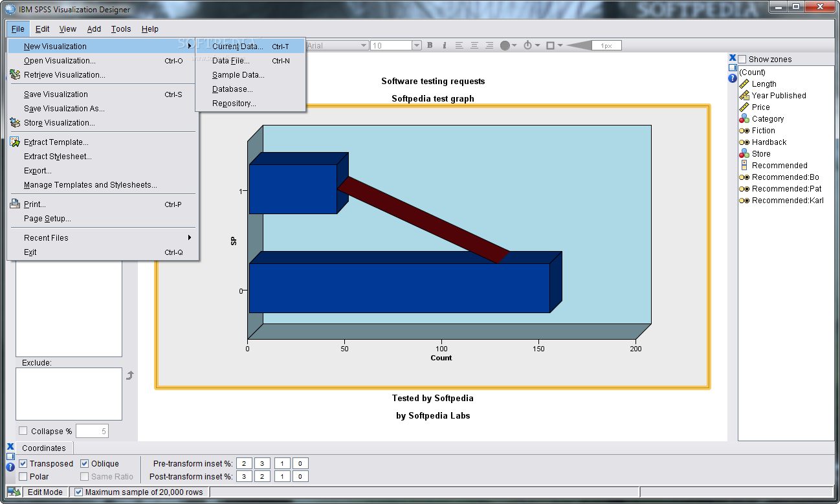Open the Arial font dropdown
The height and width of the screenshot is (504, 840).
(364, 45)
